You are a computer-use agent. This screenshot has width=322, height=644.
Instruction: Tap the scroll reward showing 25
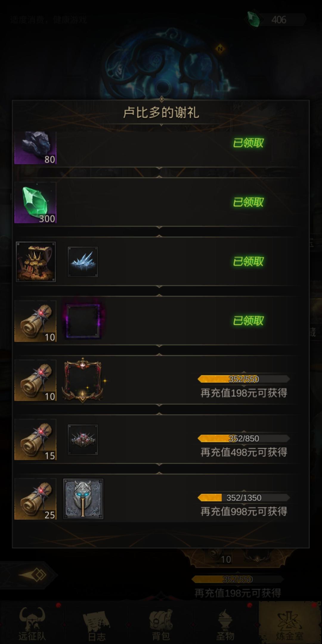35,499
